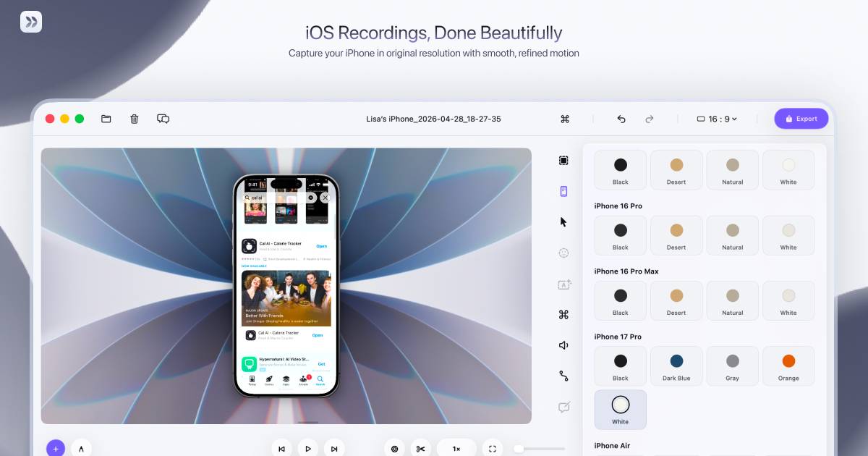868x456 pixels.
Task: Click the iPhone 17 Pro heading
Action: [x=618, y=337]
